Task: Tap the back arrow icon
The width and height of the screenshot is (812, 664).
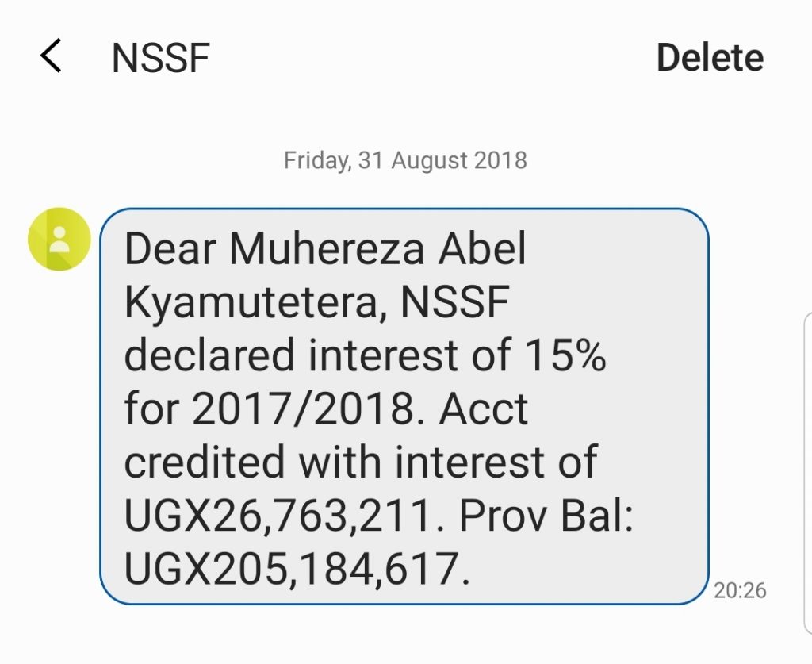Action: click(x=51, y=57)
